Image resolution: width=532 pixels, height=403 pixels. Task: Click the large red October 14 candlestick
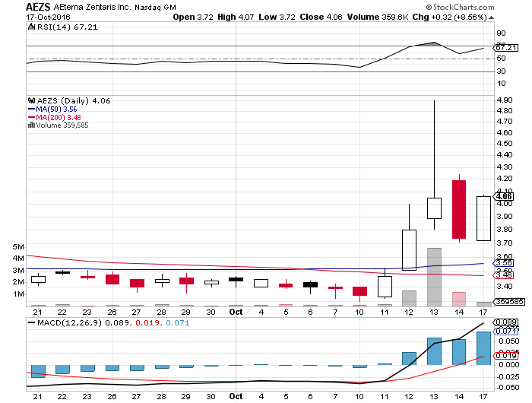[459, 209]
